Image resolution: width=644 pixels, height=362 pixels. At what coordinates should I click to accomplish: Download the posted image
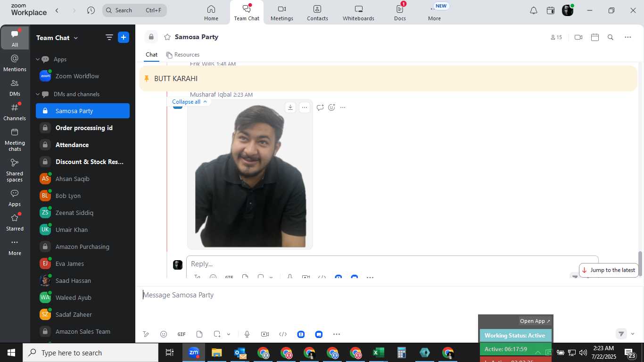coord(290,107)
